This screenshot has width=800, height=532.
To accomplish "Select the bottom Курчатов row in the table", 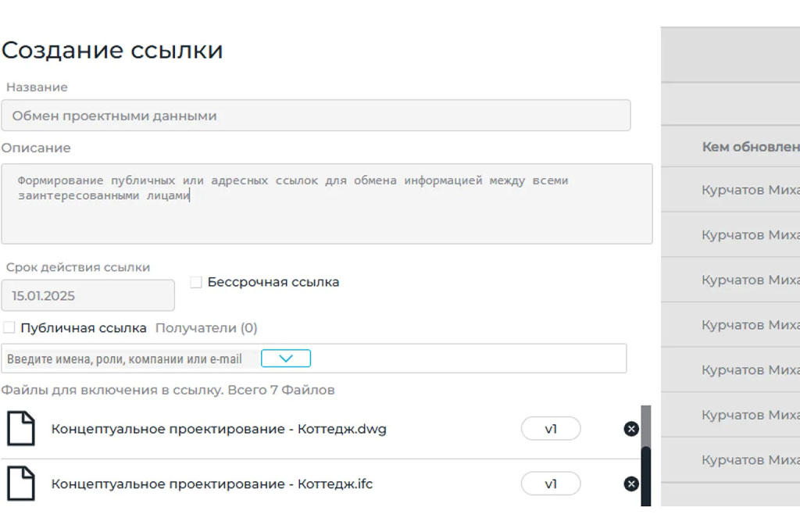I will point(750,460).
